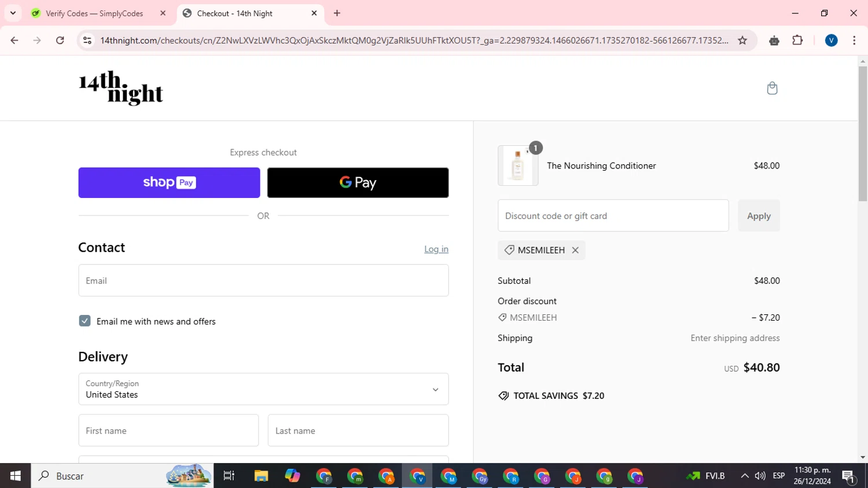Screen dimensions: 868x488
Task: Uncheck Email me with news and offers
Action: pos(84,321)
